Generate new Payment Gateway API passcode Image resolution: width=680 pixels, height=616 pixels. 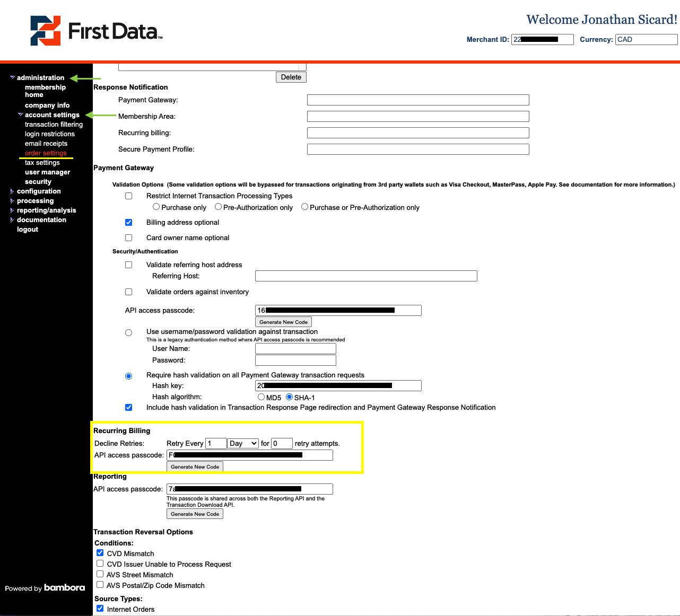(283, 322)
